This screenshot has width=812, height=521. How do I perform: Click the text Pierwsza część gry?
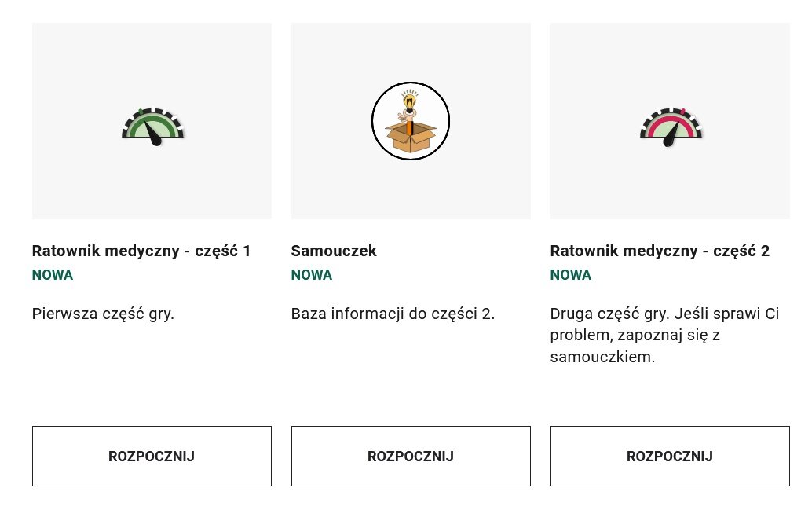(102, 314)
